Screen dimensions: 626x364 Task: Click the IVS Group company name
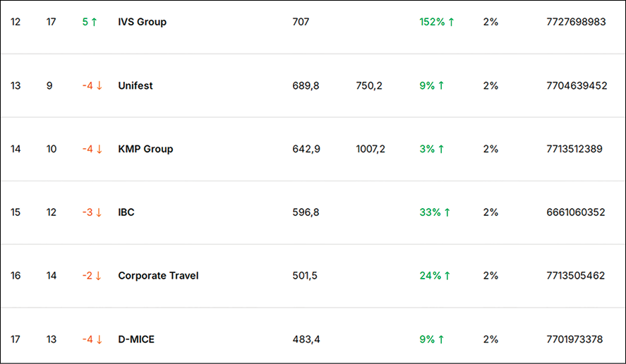pos(142,22)
